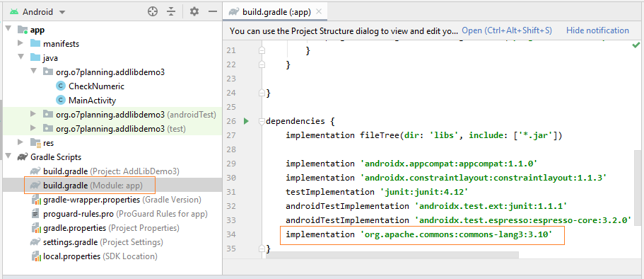This screenshot has height=279, width=644.
Task: Click the Hide notification link
Action: (x=597, y=30)
